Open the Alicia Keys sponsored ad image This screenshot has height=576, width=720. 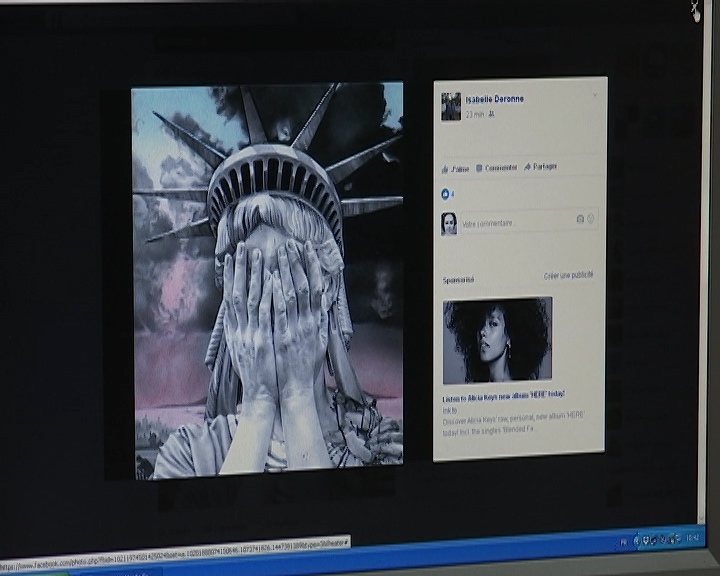pyautogui.click(x=497, y=340)
